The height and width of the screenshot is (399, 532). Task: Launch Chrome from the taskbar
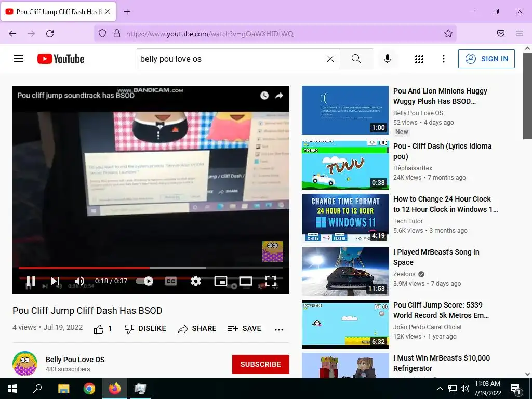[x=89, y=389]
